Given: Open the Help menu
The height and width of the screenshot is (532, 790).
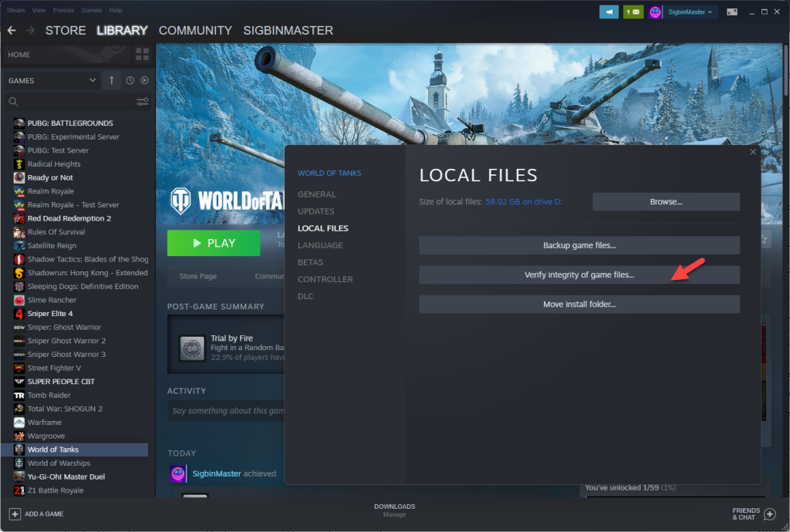Looking at the screenshot, I should pyautogui.click(x=116, y=10).
